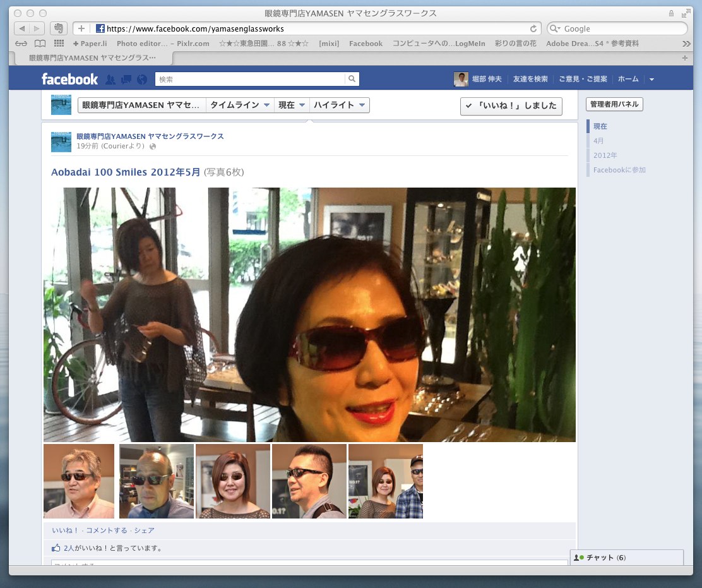Click the シェア share link
The height and width of the screenshot is (588, 702).
[x=144, y=531]
